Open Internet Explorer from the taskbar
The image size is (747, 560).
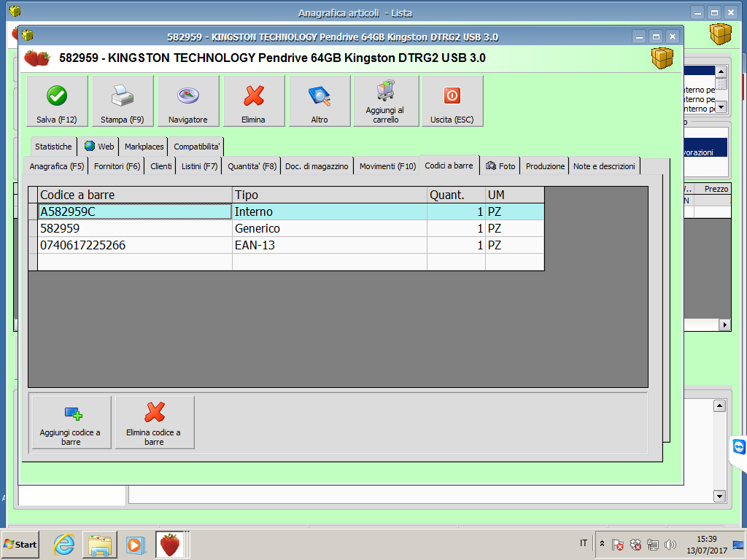(x=64, y=544)
